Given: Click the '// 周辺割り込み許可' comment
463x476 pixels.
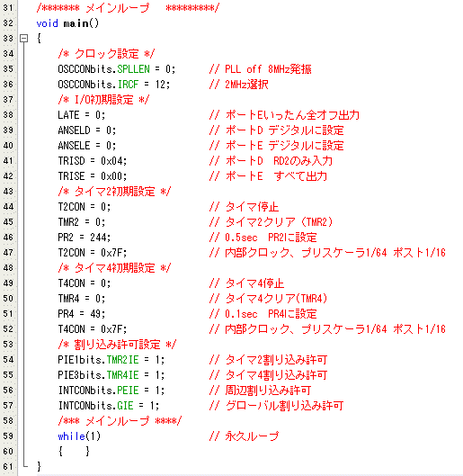Looking at the screenshot, I should (x=260, y=391).
